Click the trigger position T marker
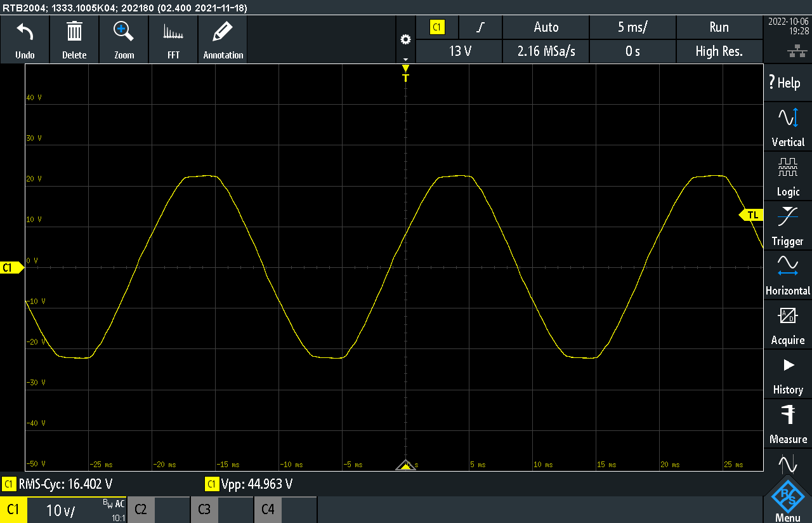Image resolution: width=812 pixels, height=523 pixels. 405,74
